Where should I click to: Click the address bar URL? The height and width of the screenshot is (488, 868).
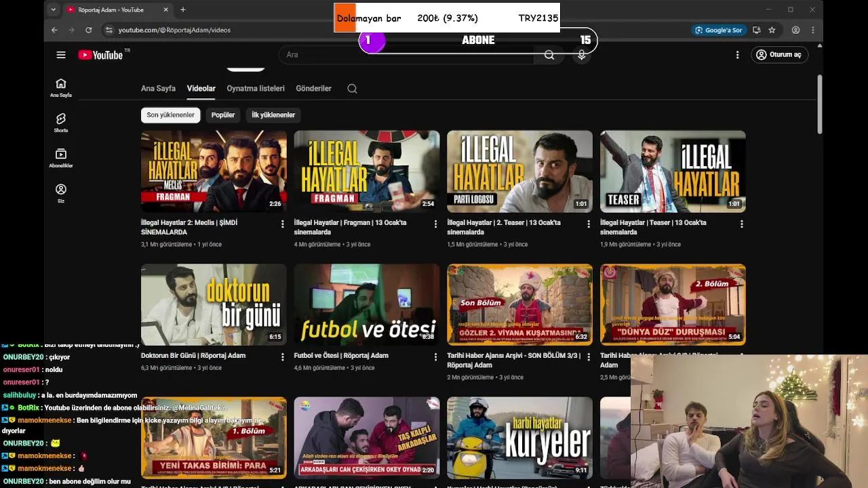point(174,30)
